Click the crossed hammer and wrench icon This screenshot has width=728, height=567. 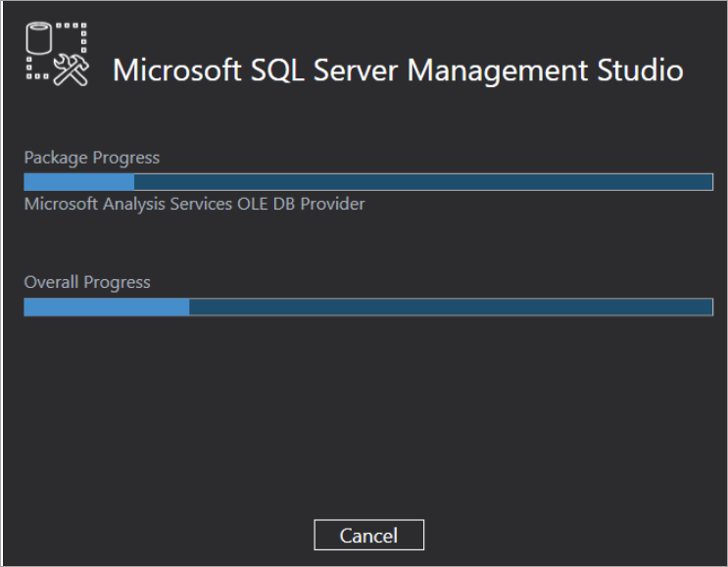[x=71, y=71]
